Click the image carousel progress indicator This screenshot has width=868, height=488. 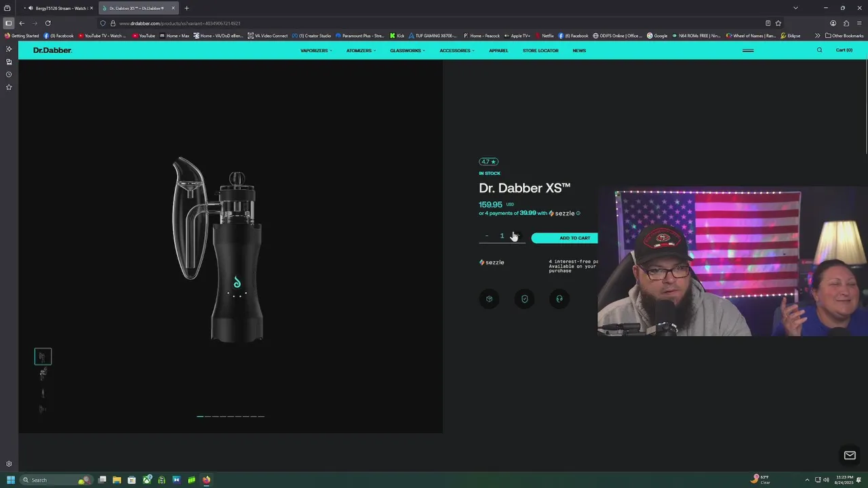(x=231, y=416)
